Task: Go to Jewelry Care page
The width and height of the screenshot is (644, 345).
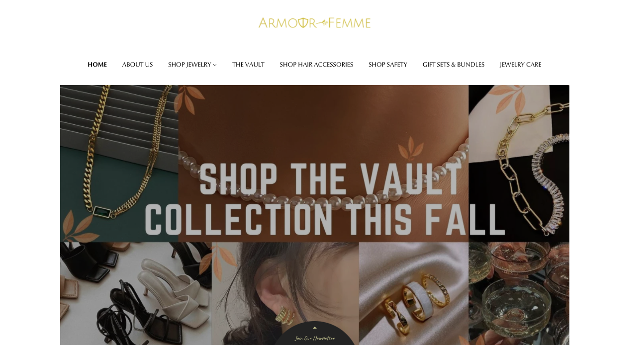Action: pos(521,65)
